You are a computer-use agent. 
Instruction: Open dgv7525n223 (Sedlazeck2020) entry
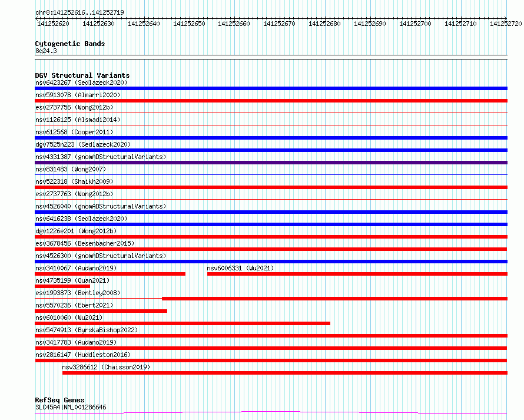pyautogui.click(x=83, y=144)
